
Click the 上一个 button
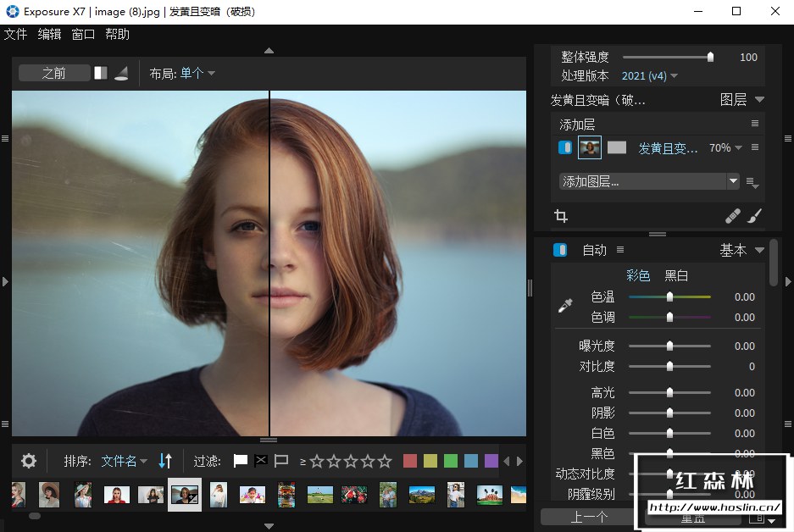click(x=591, y=517)
